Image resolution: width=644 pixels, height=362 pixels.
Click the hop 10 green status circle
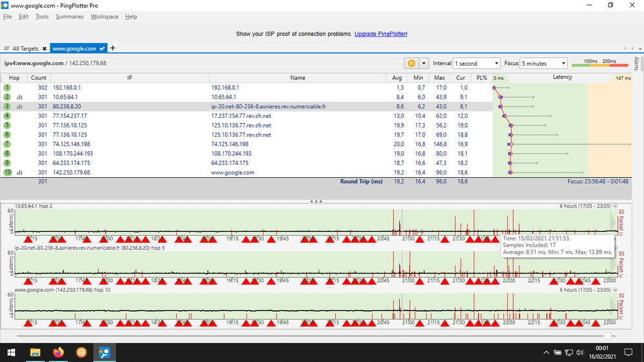8,173
